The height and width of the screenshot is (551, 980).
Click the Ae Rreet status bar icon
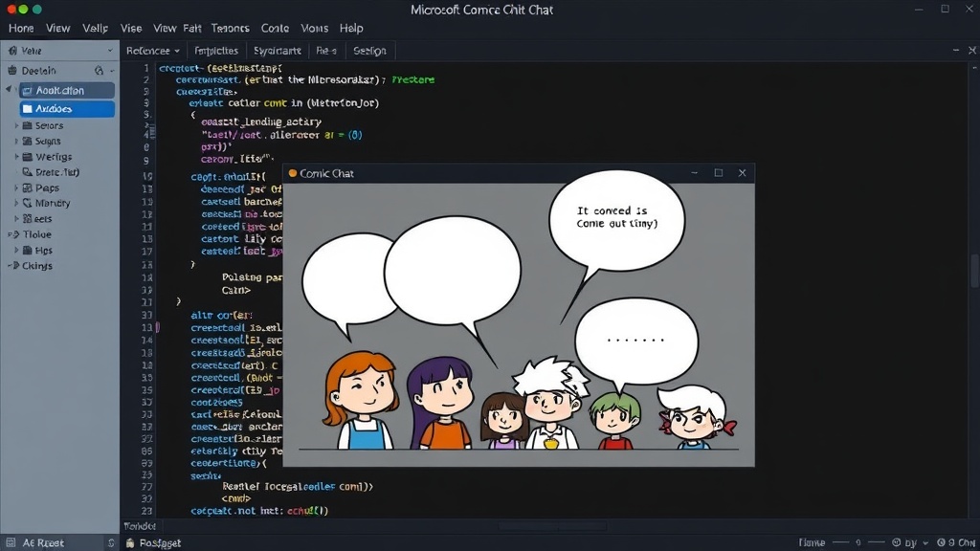(x=11, y=543)
